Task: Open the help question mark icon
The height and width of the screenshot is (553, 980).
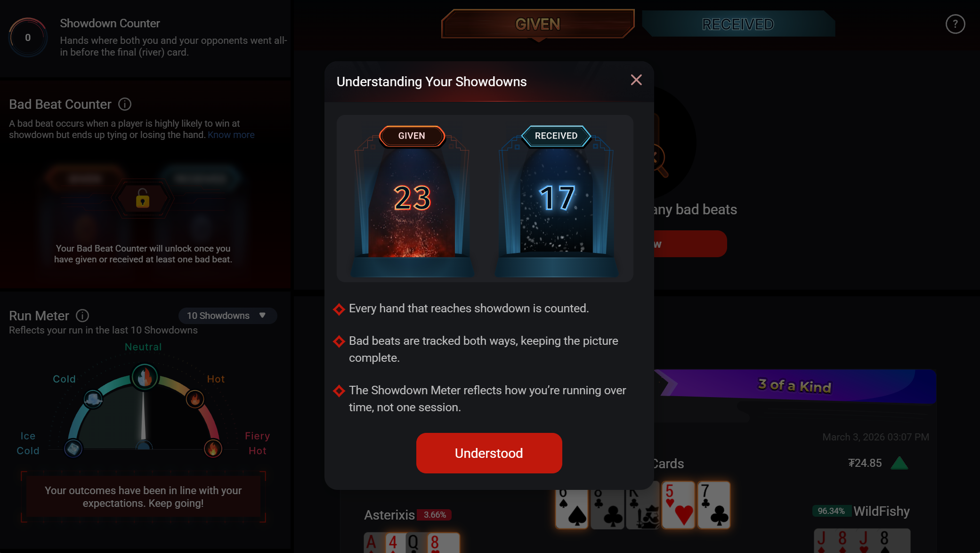Action: pyautogui.click(x=955, y=24)
